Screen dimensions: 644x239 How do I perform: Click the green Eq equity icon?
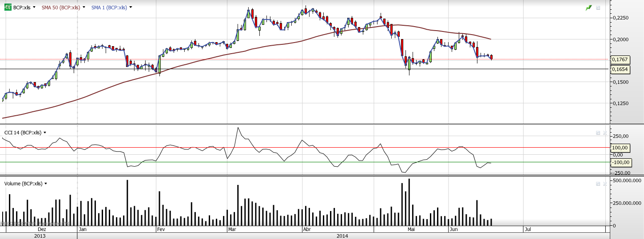click(x=8, y=8)
